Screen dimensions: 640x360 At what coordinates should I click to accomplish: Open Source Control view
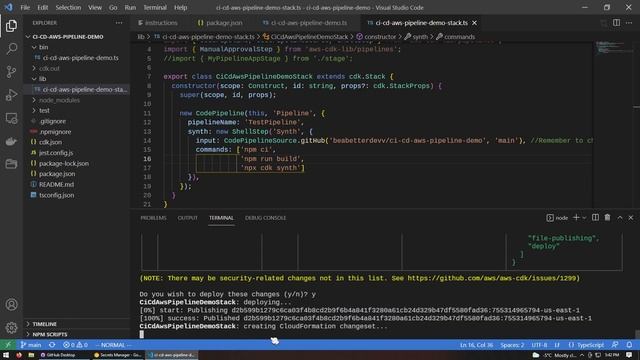tap(11, 72)
